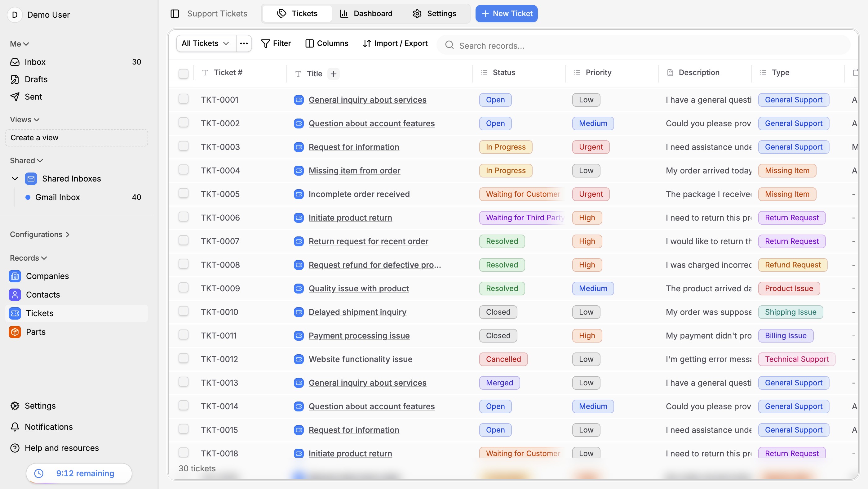Click the Shared Inboxes envelope icon
Image resolution: width=868 pixels, height=489 pixels.
click(x=31, y=178)
